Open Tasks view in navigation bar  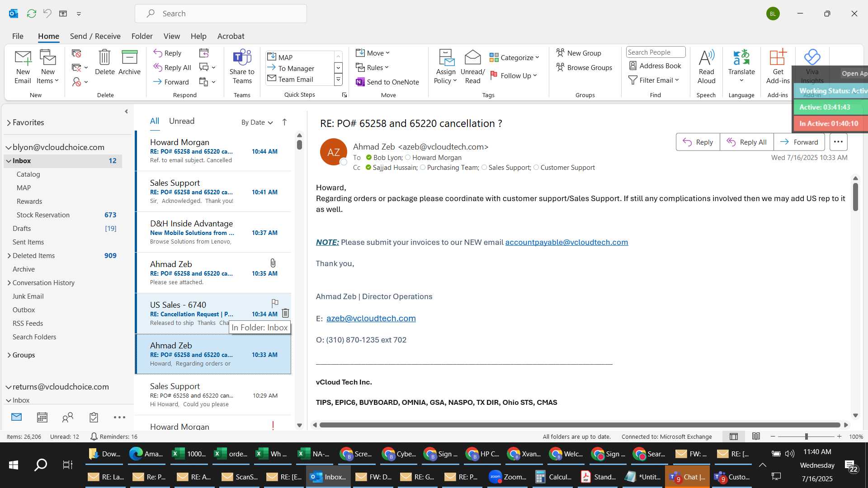(94, 418)
